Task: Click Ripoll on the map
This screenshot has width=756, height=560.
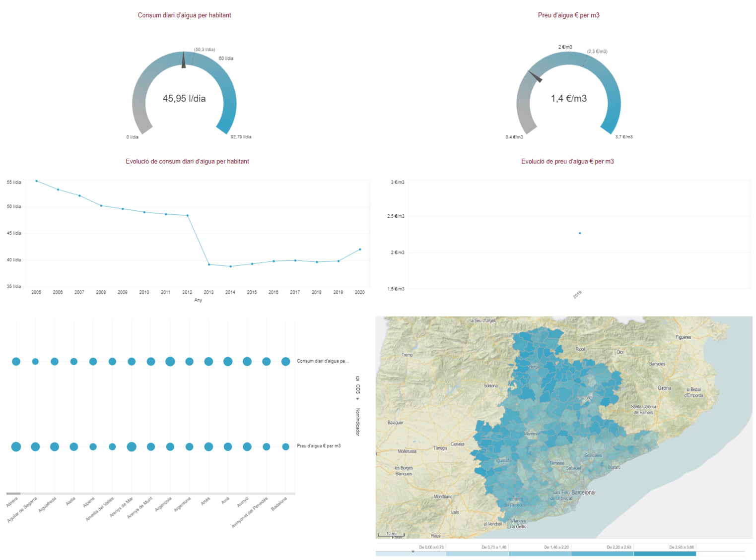Action: click(580, 349)
